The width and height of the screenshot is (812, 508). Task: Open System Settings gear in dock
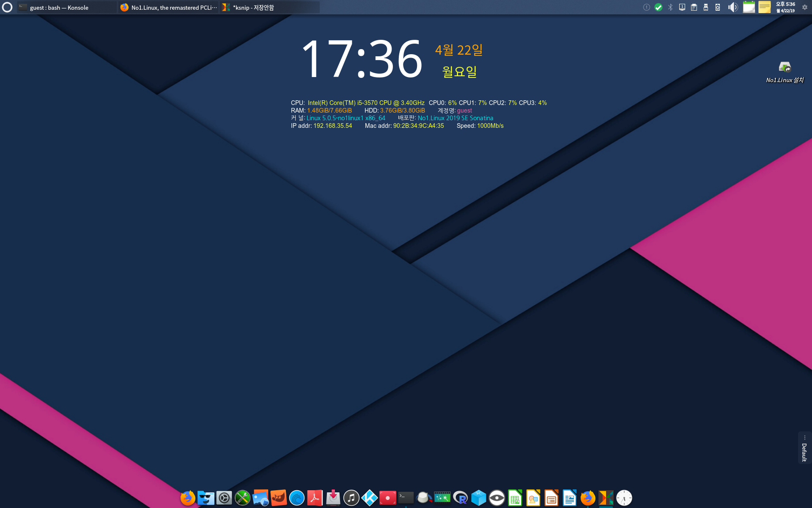click(x=224, y=498)
